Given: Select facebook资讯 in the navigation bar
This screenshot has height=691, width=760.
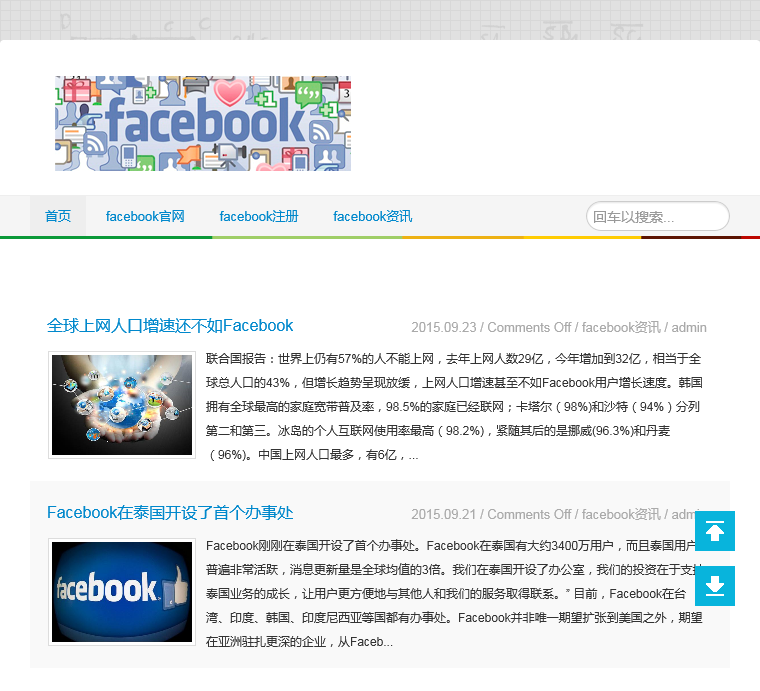Looking at the screenshot, I should [372, 216].
